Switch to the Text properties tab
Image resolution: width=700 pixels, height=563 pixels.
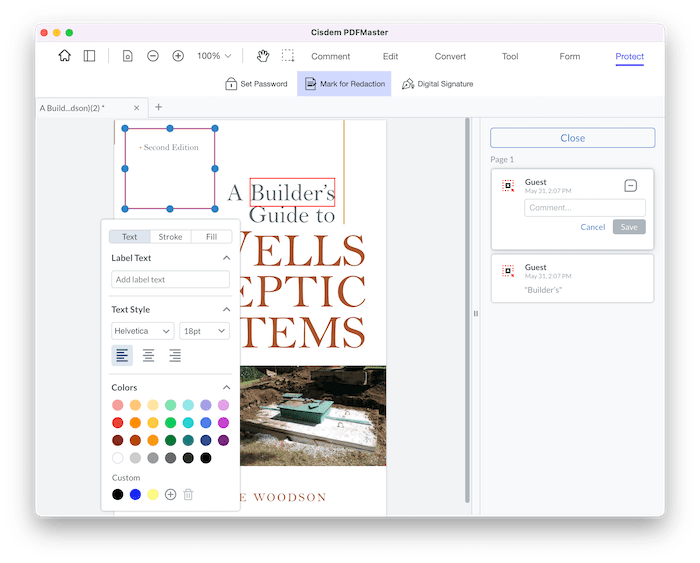(x=129, y=237)
